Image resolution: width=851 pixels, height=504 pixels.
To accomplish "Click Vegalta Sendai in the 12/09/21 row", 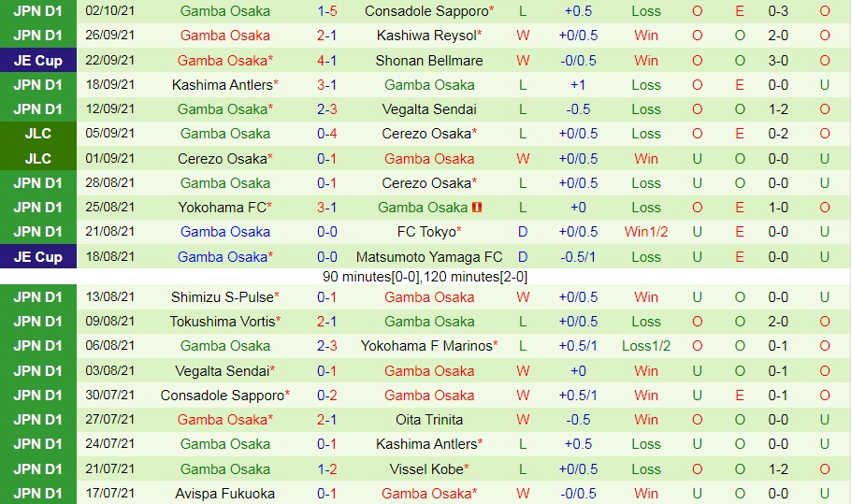I will (x=429, y=108).
